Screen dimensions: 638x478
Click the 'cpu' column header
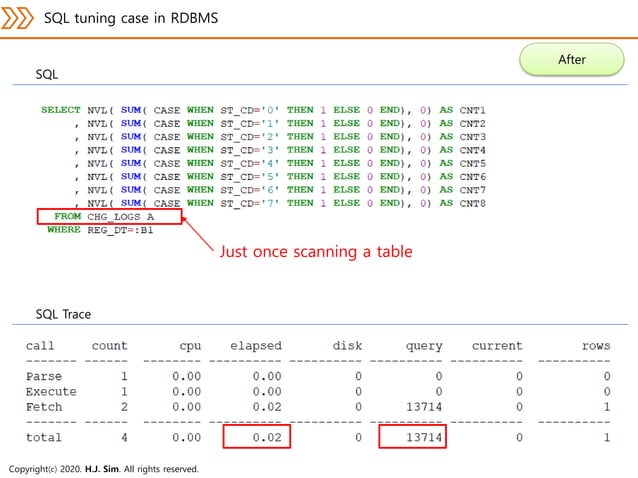190,347
